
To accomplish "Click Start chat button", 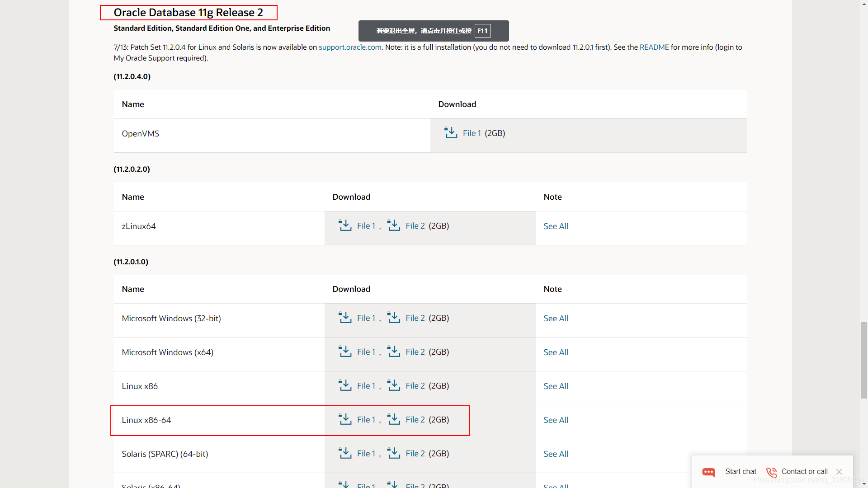I will 741,471.
